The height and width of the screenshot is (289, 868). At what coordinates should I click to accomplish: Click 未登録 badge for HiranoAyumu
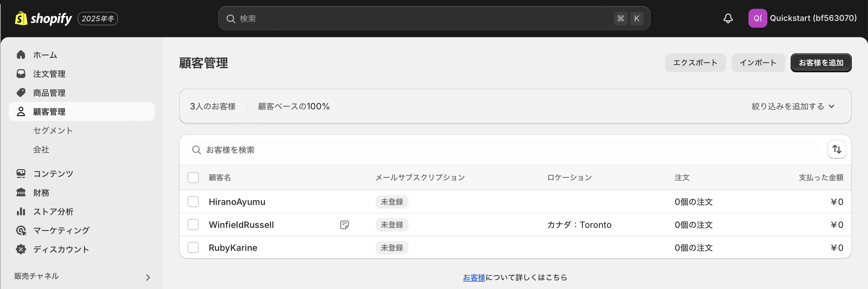point(392,202)
